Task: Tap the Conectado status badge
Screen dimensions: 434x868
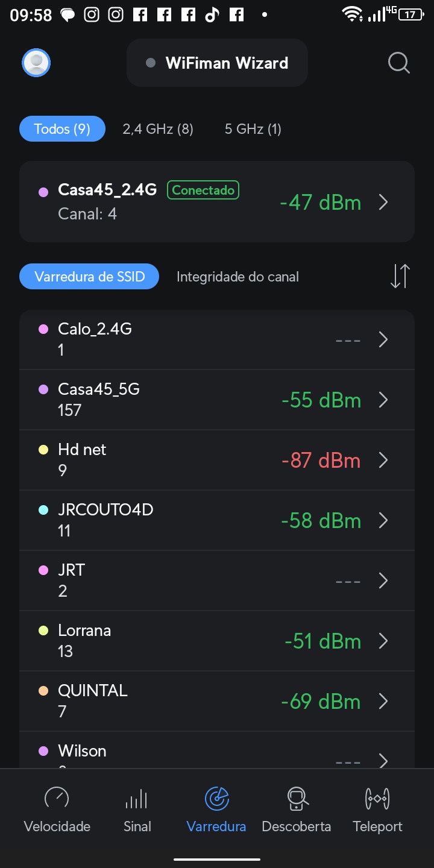Action: tap(203, 190)
